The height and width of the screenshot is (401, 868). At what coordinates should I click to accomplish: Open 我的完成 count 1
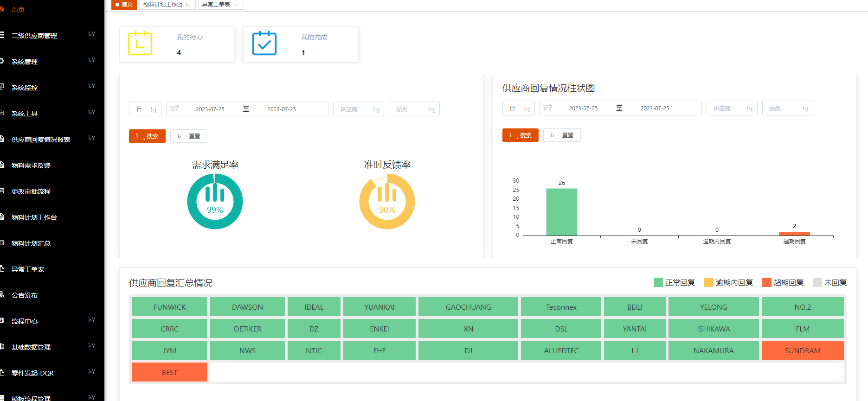(x=303, y=53)
